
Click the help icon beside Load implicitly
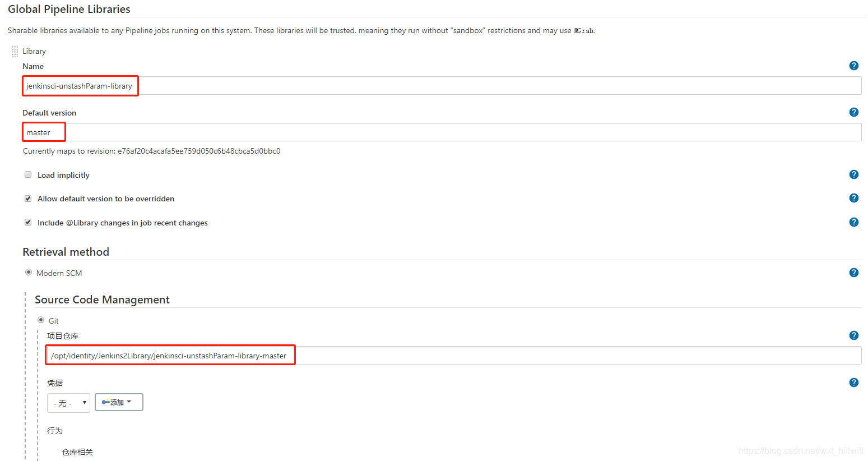click(x=853, y=174)
